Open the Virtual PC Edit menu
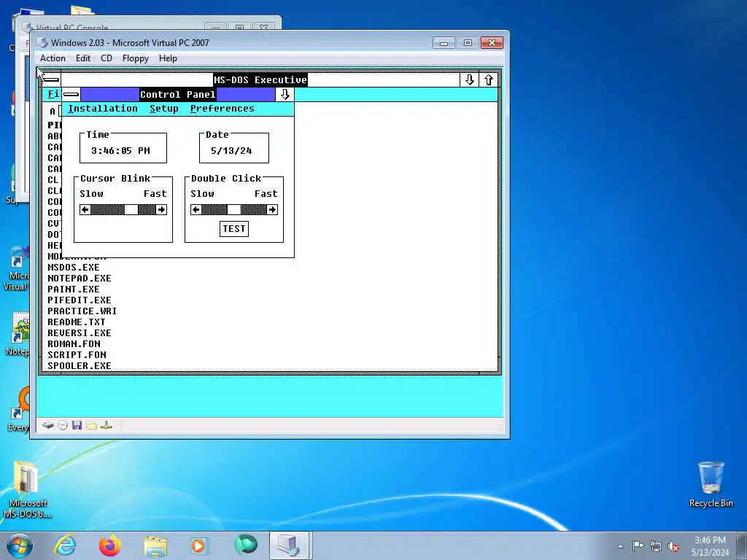Image resolution: width=747 pixels, height=560 pixels. 83,58
